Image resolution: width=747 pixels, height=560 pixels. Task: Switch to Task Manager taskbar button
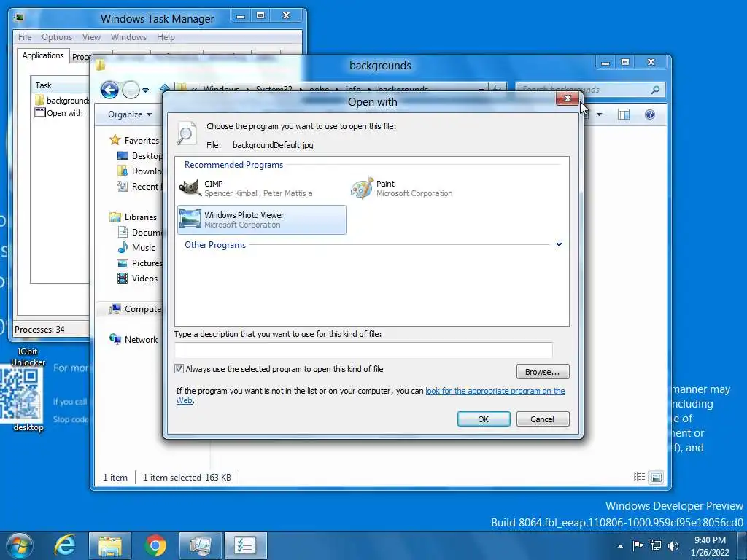point(201,545)
